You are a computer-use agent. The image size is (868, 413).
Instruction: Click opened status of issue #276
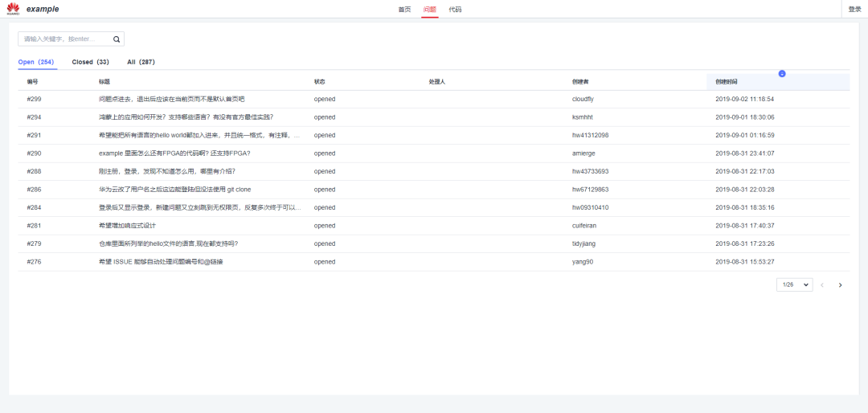pyautogui.click(x=325, y=262)
